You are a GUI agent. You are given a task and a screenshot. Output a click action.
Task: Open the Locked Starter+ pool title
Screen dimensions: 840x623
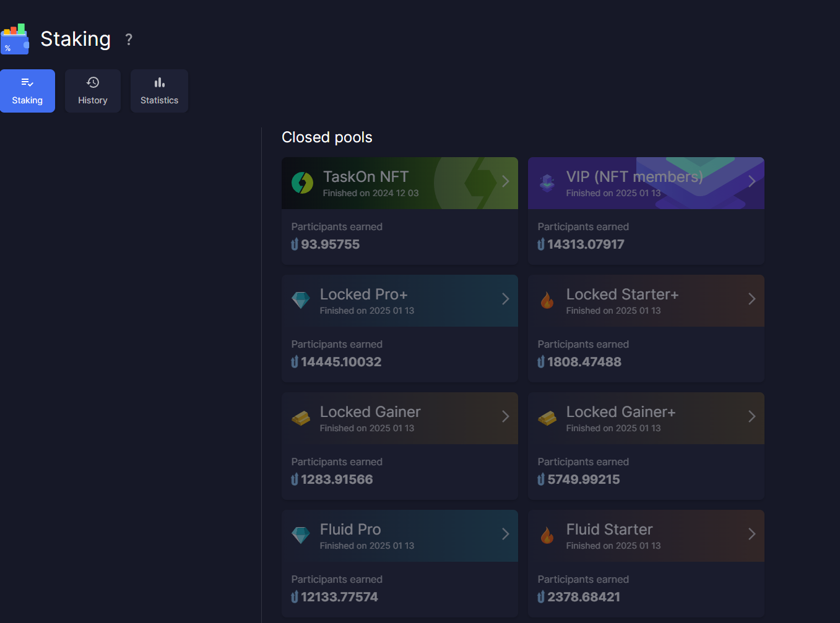point(622,294)
